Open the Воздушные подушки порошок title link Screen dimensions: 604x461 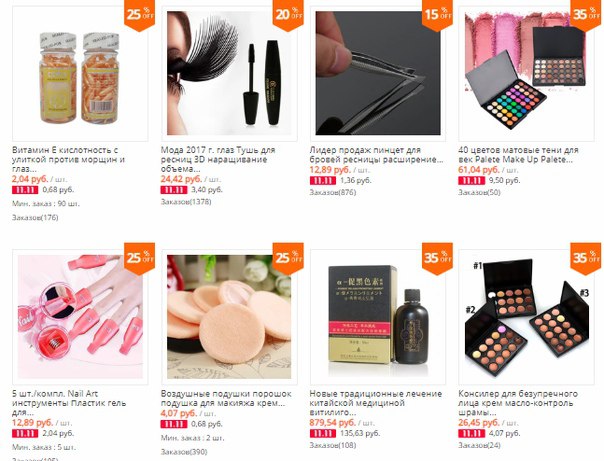tap(226, 399)
